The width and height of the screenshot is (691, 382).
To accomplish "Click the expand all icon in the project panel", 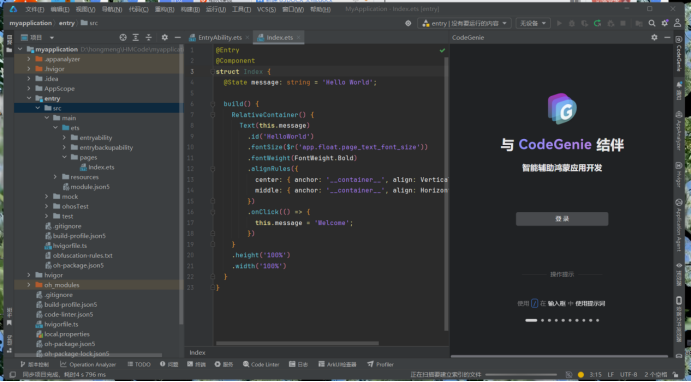I will click(x=136, y=37).
